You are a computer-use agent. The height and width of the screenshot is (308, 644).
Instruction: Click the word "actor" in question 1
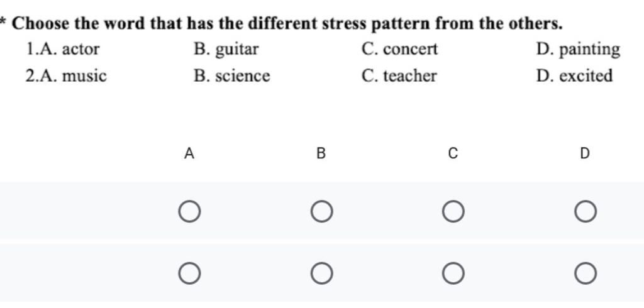[80, 49]
